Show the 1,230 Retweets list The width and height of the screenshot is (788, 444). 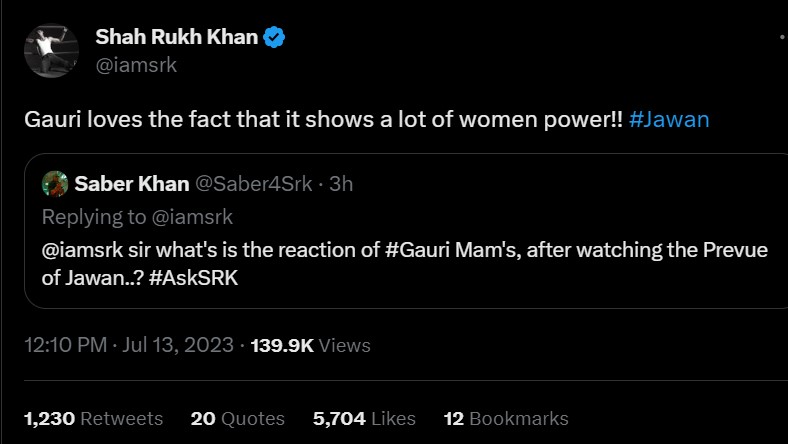93,418
